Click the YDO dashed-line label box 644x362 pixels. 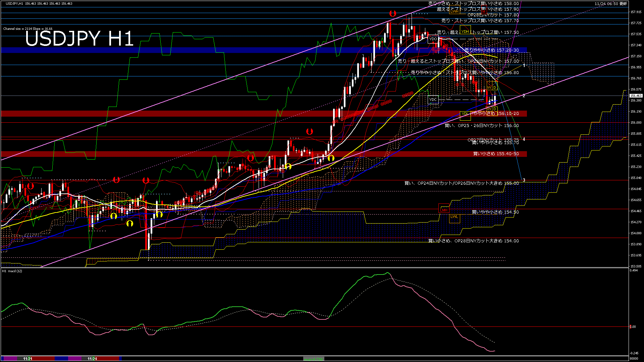(x=433, y=39)
